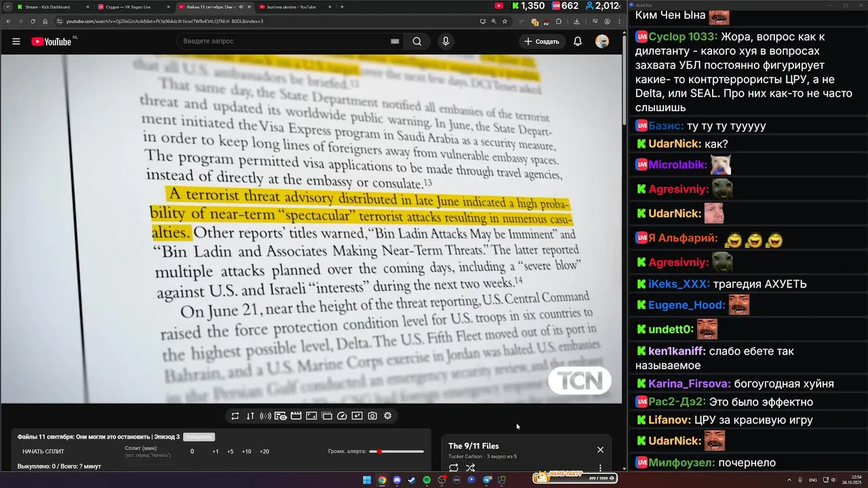
Task: Switch to Stream - Kick Dashboard tab
Action: (x=52, y=7)
